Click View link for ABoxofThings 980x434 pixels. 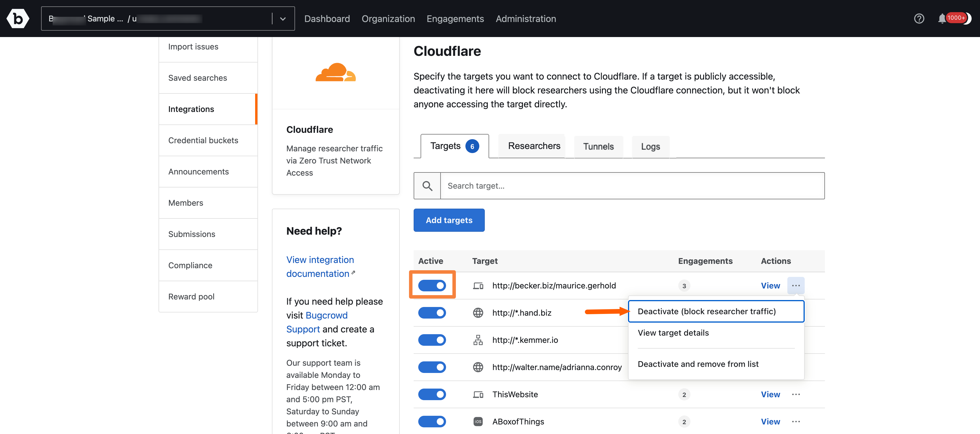pos(770,422)
